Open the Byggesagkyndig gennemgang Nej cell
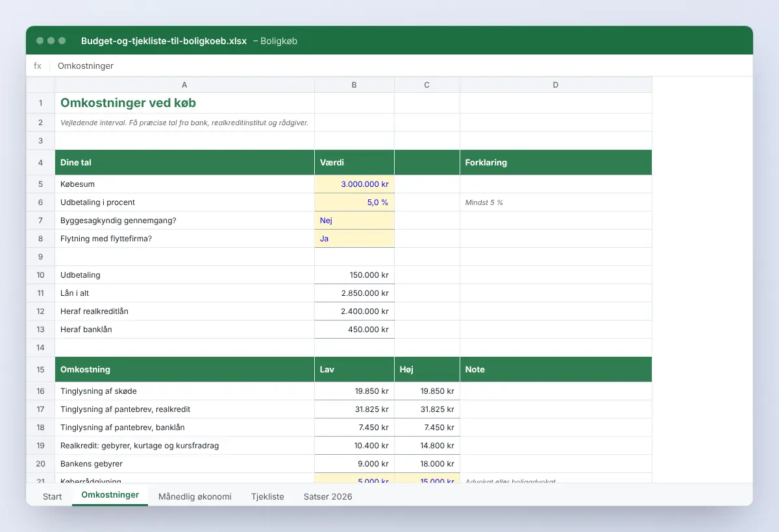Screen dimensions: 779x532 354,221
